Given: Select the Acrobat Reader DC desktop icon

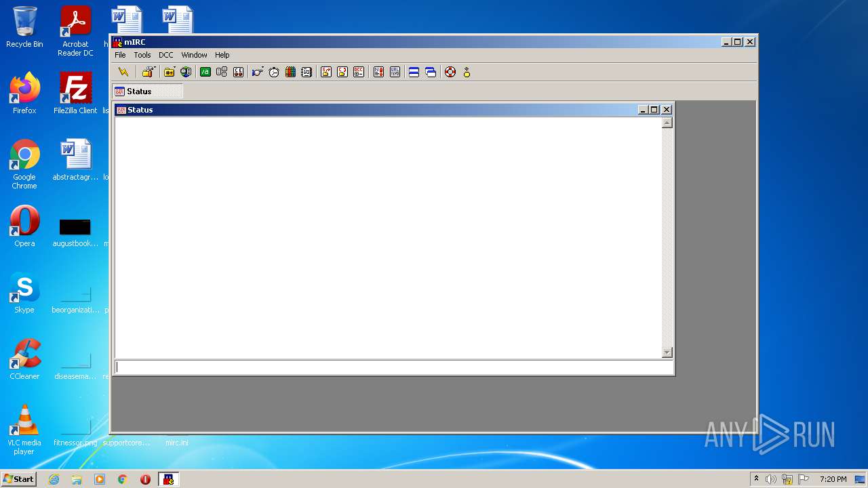Looking at the screenshot, I should tap(75, 32).
